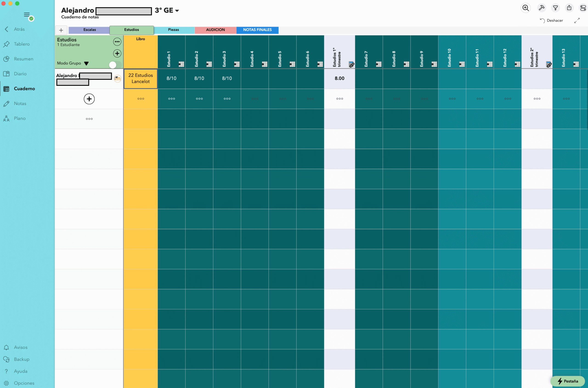Click the Estudio 1 column grid icon
Screen dimensions: 588x388
[181, 64]
